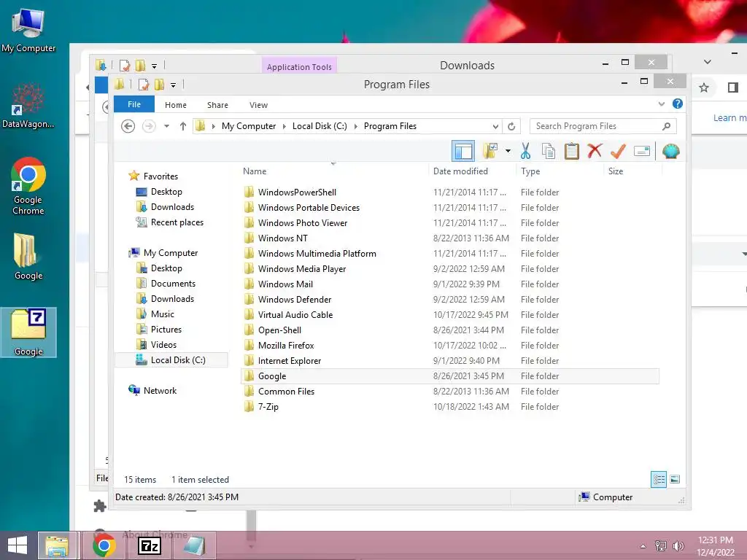Viewport: 747px width, 560px height.
Task: Click the Paste clipboard icon
Action: 571,151
